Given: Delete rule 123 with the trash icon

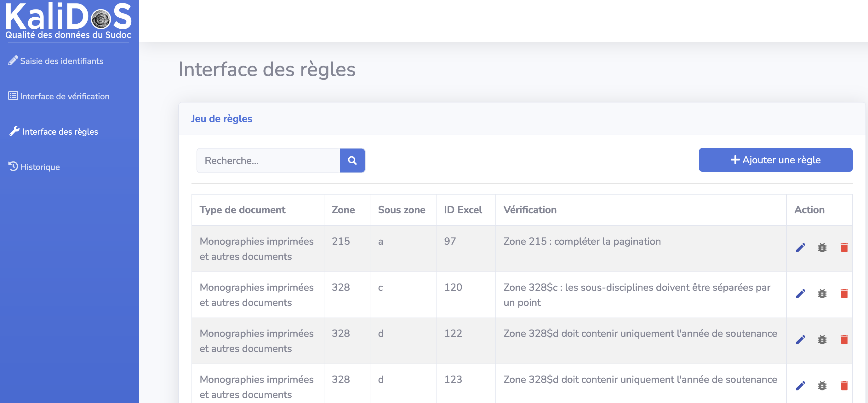Looking at the screenshot, I should [844, 385].
